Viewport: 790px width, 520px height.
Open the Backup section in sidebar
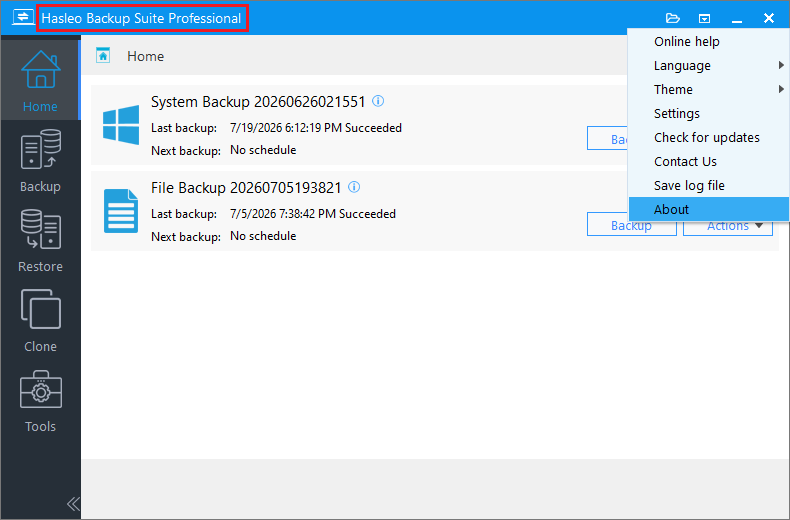point(40,160)
